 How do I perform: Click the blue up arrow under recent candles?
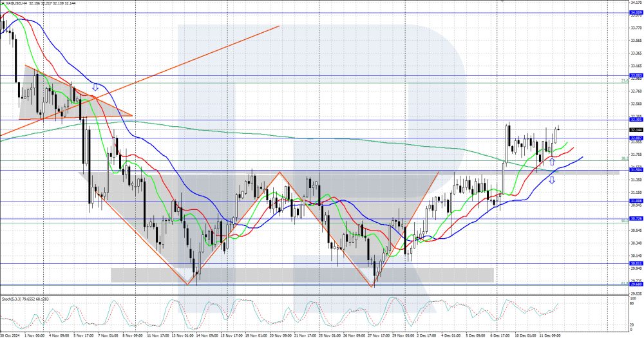pyautogui.click(x=552, y=162)
